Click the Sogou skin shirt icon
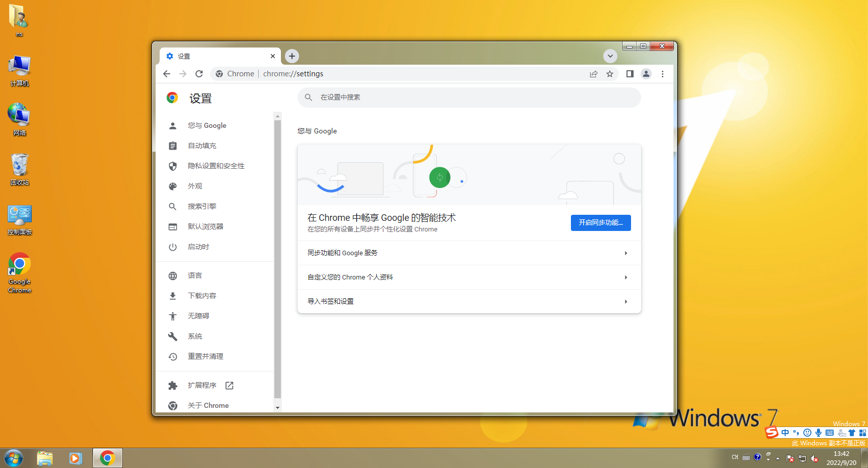The height and width of the screenshot is (468, 868). click(852, 433)
